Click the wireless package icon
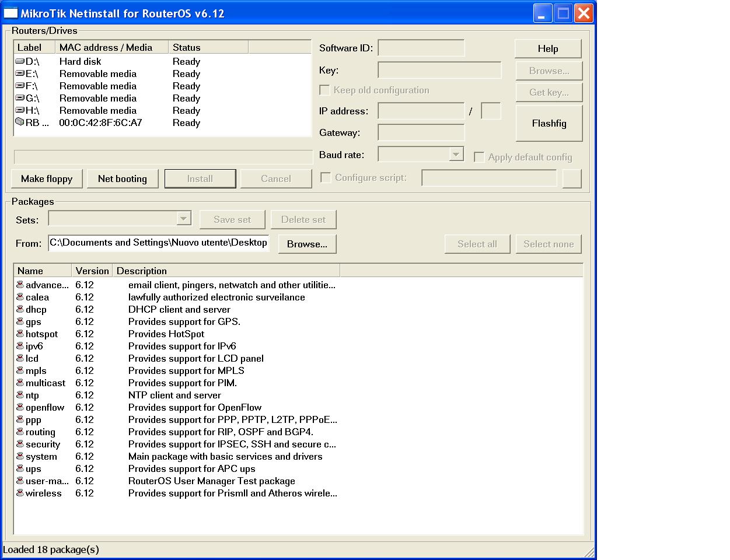This screenshot has height=560, width=730. (19, 493)
